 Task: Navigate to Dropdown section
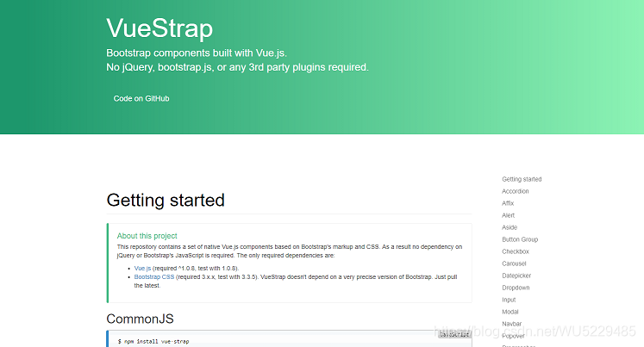click(516, 288)
